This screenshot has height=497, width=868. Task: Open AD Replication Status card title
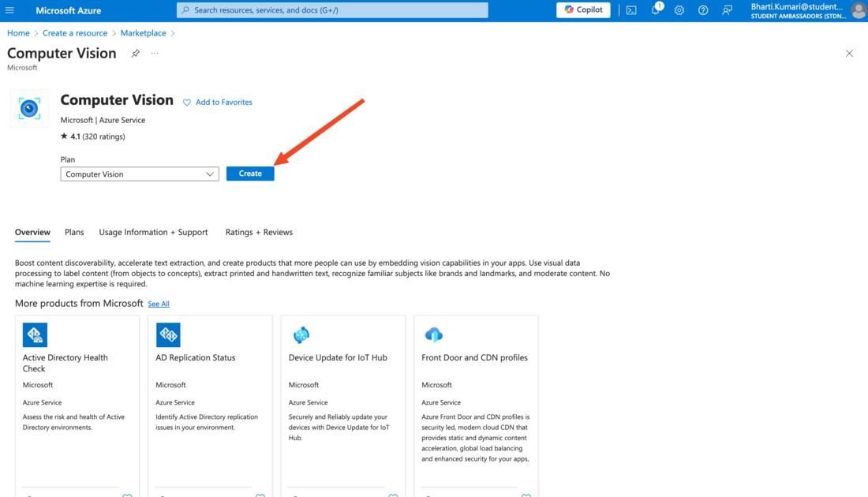tap(196, 357)
